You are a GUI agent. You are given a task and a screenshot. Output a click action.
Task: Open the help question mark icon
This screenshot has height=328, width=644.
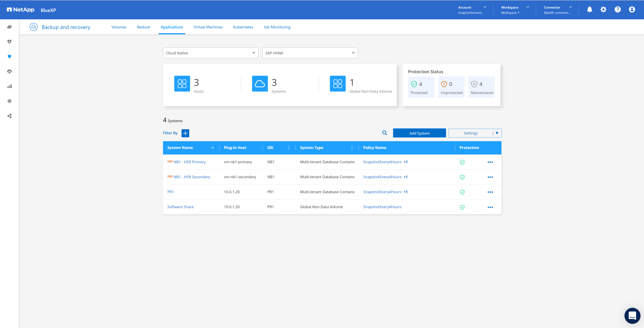617,10
